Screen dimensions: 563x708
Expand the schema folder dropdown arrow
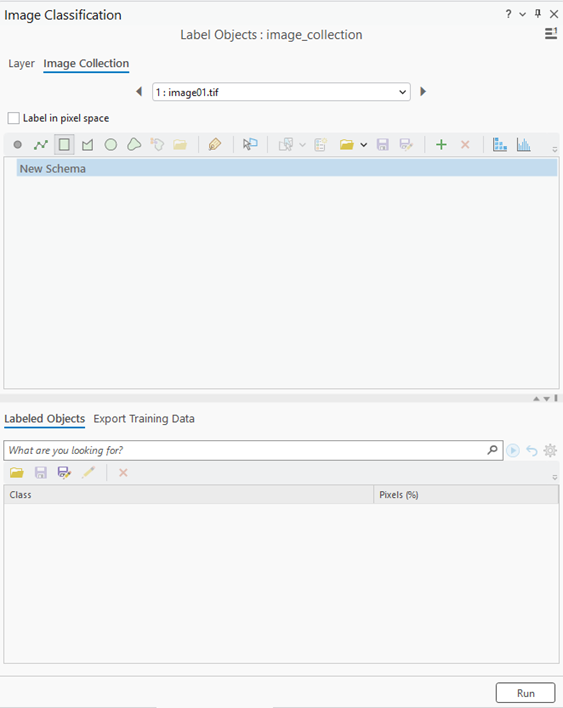pos(363,145)
